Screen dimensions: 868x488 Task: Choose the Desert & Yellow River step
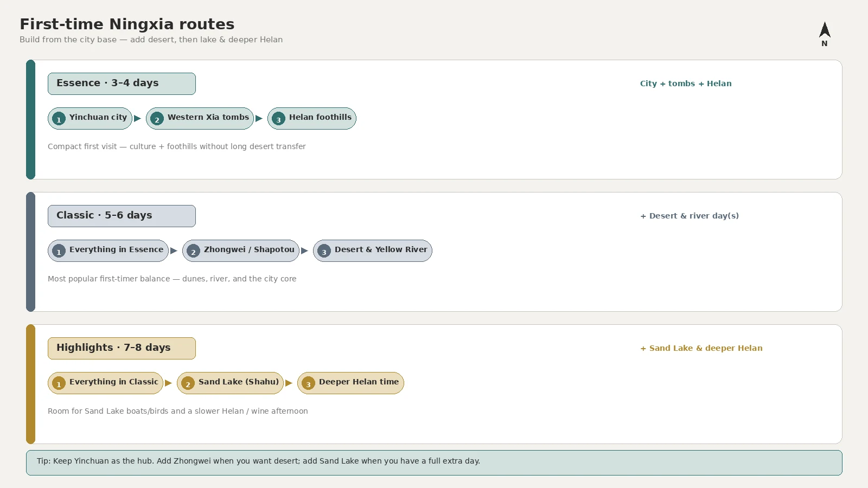(x=373, y=251)
